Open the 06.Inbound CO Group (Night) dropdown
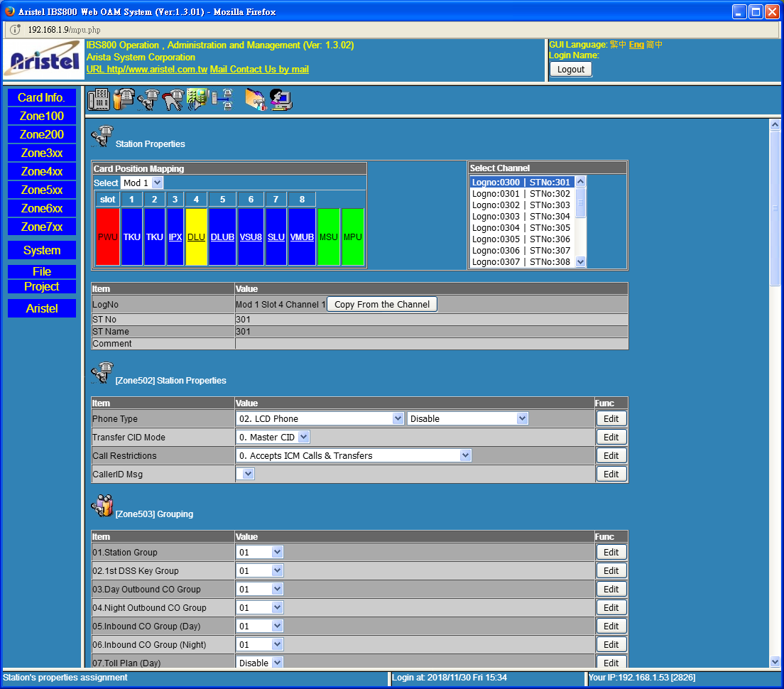The width and height of the screenshot is (784, 689). 259,644
